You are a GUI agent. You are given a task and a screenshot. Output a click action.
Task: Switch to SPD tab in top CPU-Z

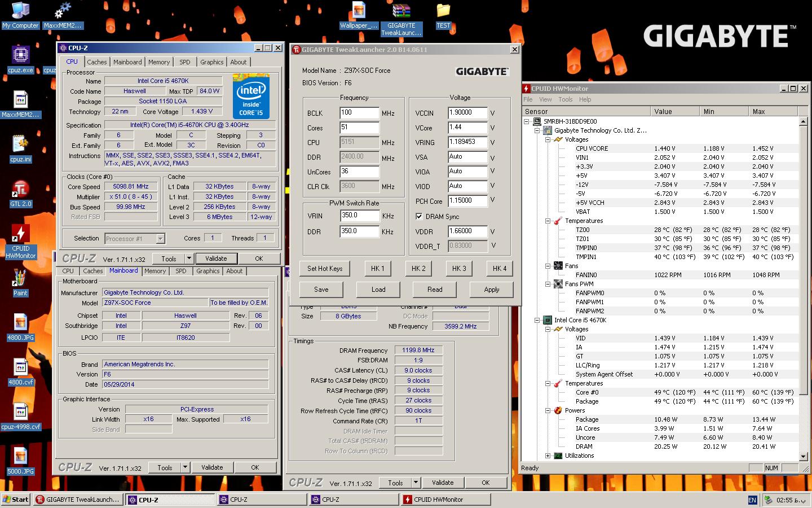[185, 62]
